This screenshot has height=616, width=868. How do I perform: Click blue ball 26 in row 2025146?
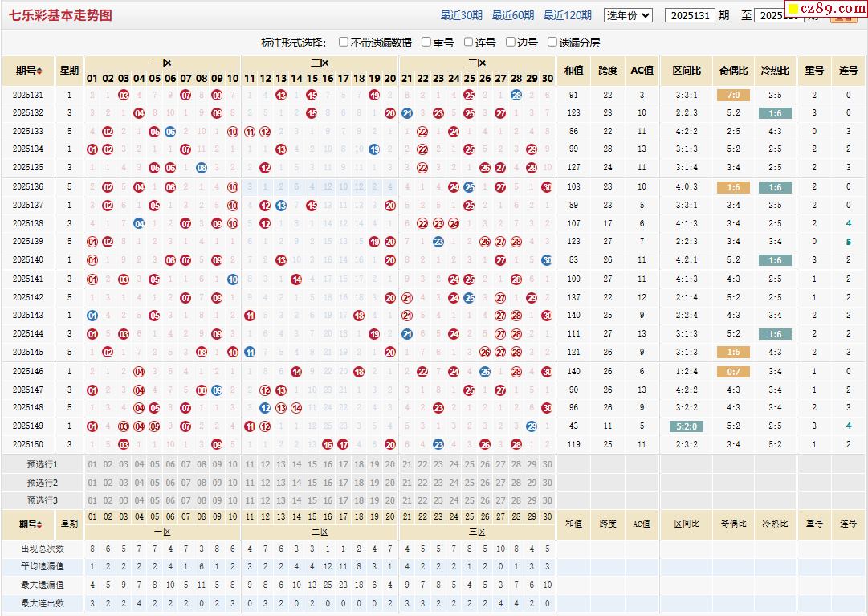(485, 372)
